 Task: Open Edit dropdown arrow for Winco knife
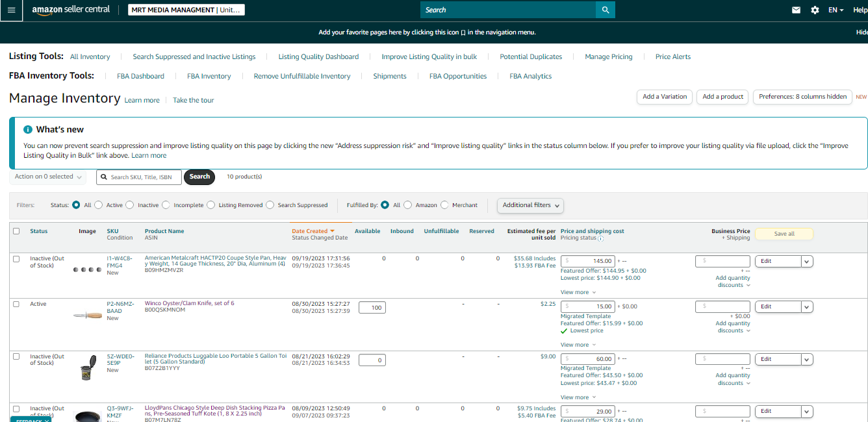click(x=807, y=306)
